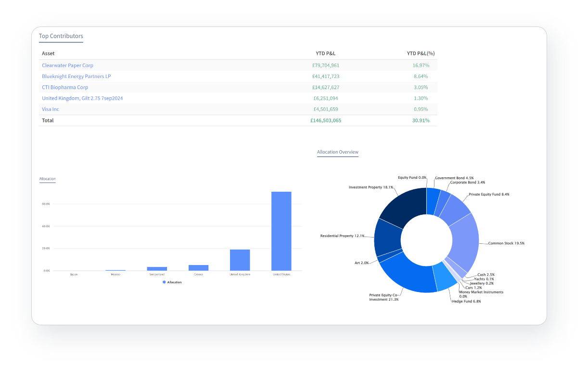Select the Switzerland bar in the chart
The height and width of the screenshot is (371, 588).
pos(157,268)
